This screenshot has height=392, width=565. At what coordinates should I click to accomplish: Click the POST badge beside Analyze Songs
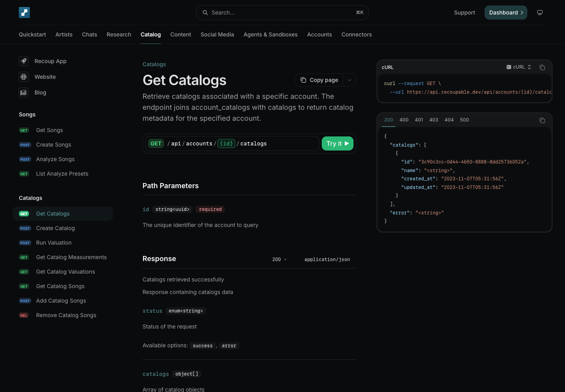(x=25, y=160)
